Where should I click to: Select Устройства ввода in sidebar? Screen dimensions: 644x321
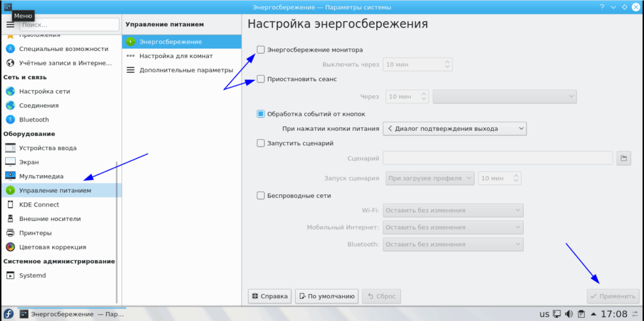click(48, 148)
